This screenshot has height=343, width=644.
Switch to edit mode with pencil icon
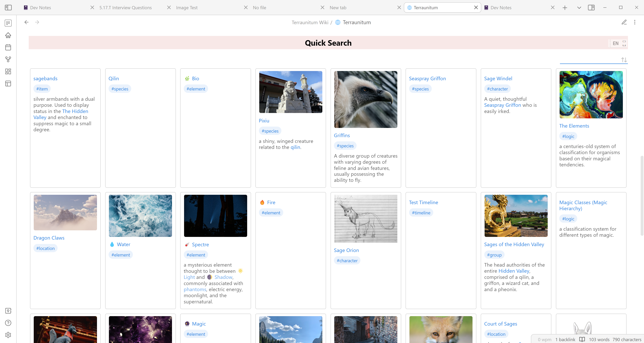click(x=624, y=22)
